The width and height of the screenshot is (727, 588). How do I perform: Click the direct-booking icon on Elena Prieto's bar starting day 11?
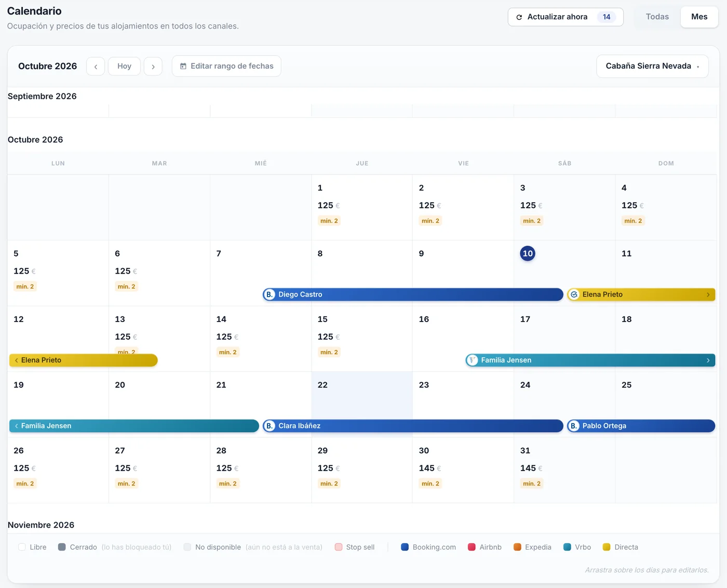pos(574,295)
